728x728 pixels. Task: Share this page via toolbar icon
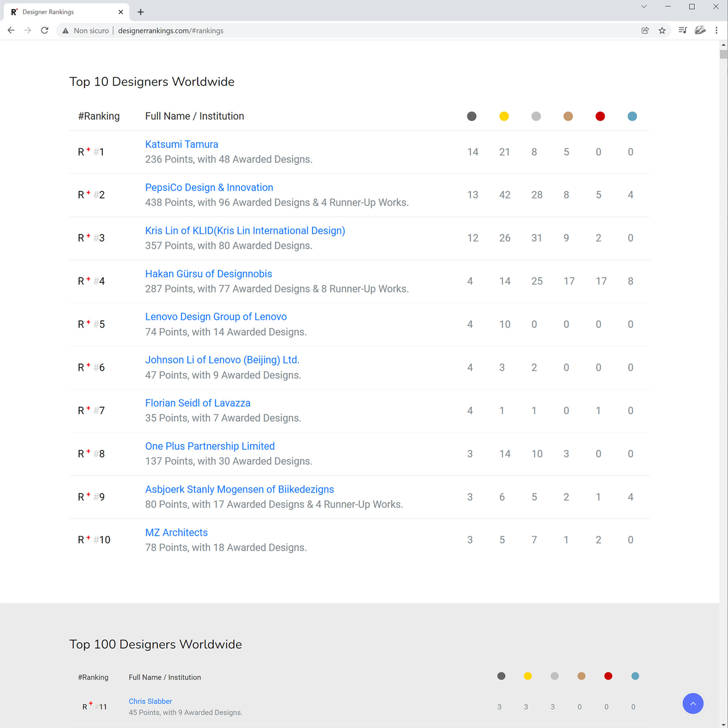(645, 30)
